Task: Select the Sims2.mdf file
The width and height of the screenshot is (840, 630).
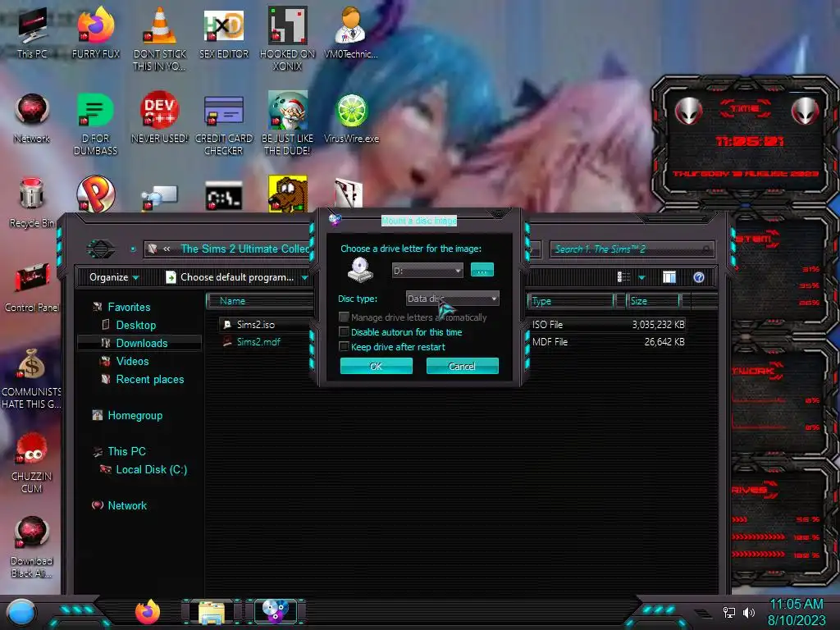Action: pyautogui.click(x=258, y=342)
